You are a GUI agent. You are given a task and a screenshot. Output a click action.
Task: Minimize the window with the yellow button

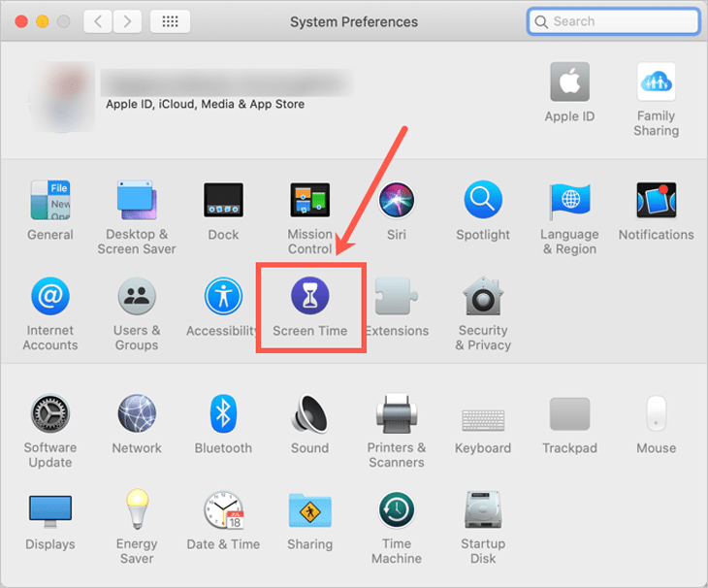point(43,21)
